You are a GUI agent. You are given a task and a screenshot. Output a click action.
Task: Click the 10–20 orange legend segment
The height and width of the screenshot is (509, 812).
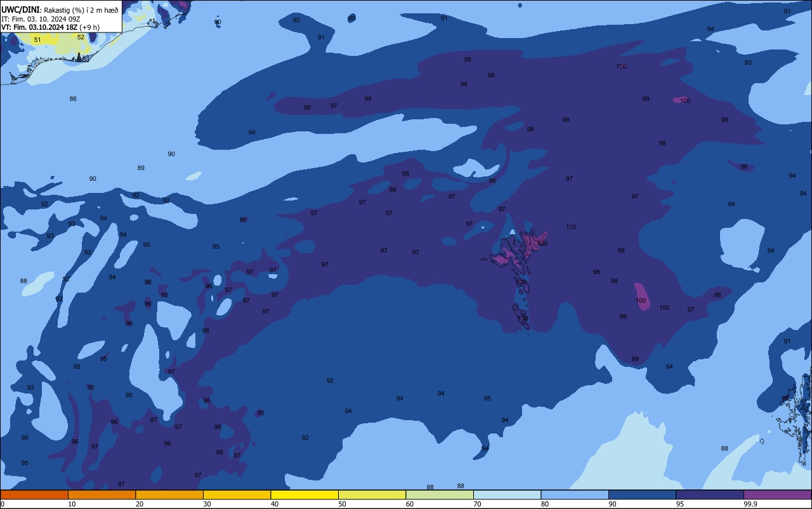[101, 494]
